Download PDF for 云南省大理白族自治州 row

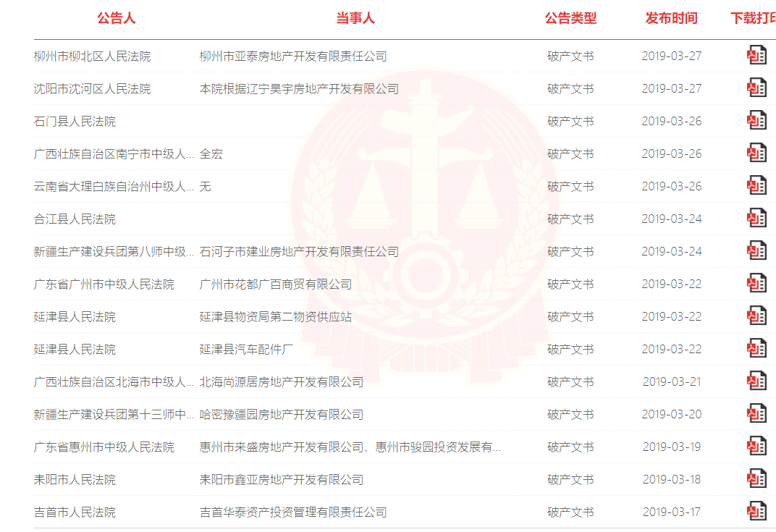click(x=756, y=185)
